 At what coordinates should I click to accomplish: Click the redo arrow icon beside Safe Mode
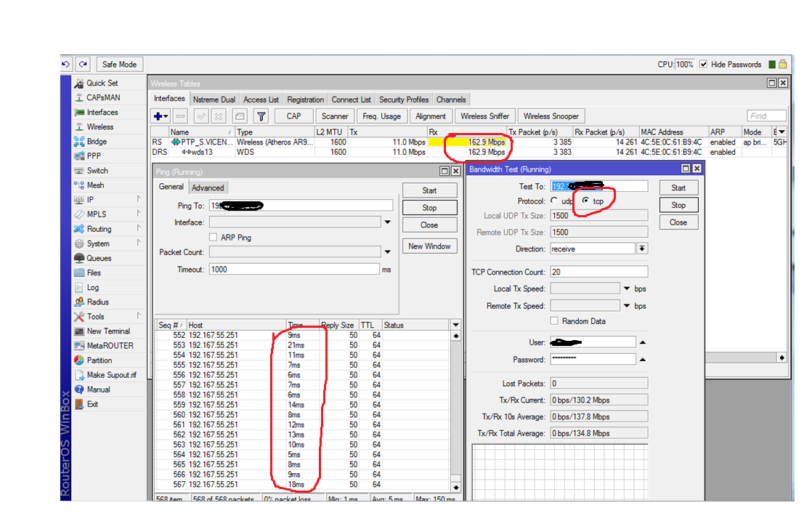[x=84, y=65]
